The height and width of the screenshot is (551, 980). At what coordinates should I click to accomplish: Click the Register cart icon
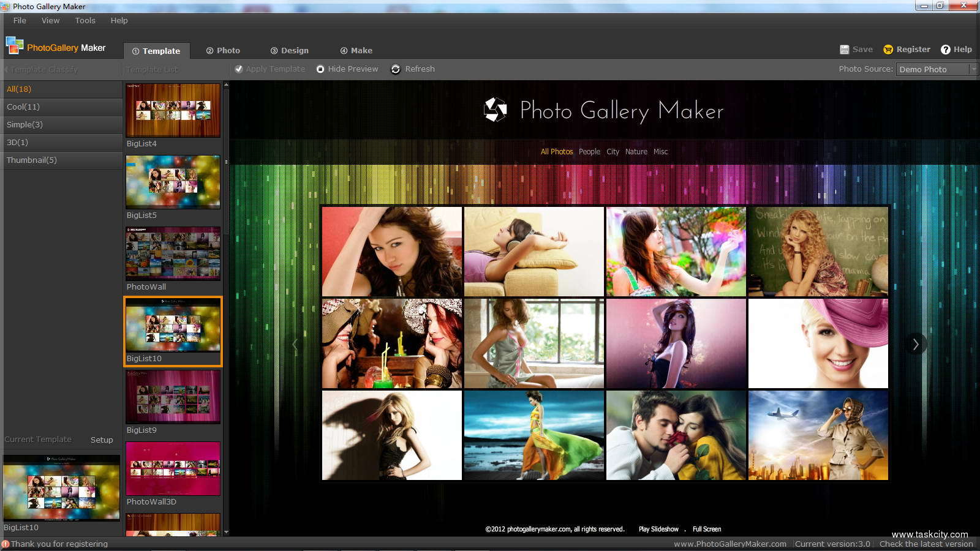coord(888,50)
